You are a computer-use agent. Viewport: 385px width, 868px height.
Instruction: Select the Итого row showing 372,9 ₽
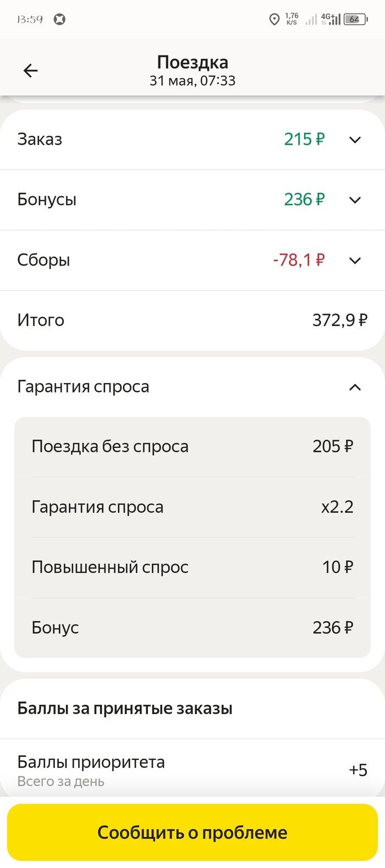pyautogui.click(x=193, y=320)
